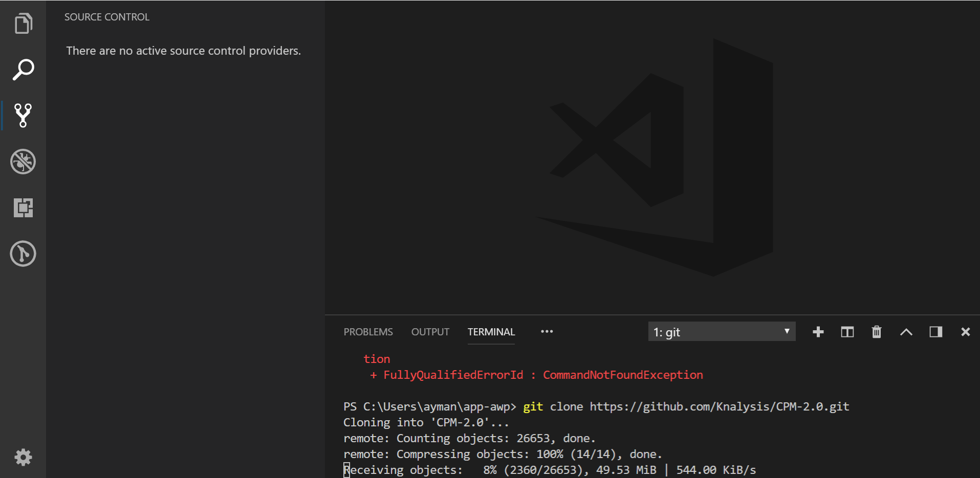Open the Explorer view
The height and width of the screenshot is (478, 980).
[23, 23]
